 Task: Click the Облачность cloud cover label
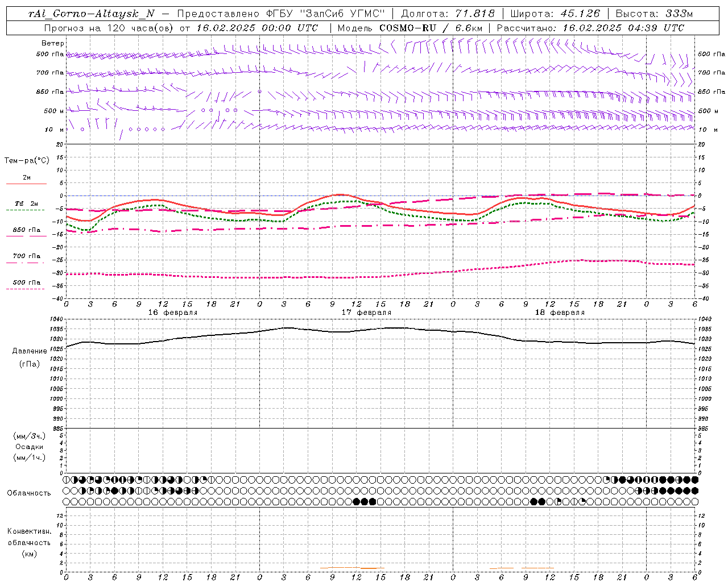pyautogui.click(x=29, y=493)
